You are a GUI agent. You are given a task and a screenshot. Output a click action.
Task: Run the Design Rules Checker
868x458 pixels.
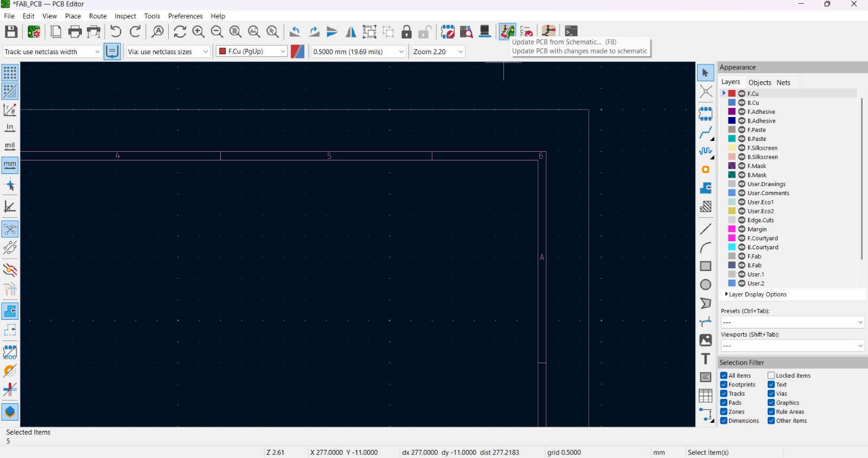[x=526, y=32]
